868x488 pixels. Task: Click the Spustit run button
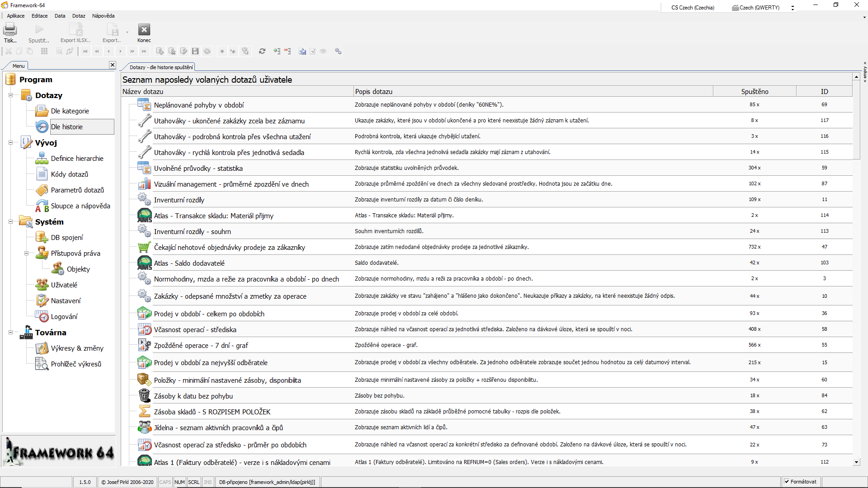39,33
